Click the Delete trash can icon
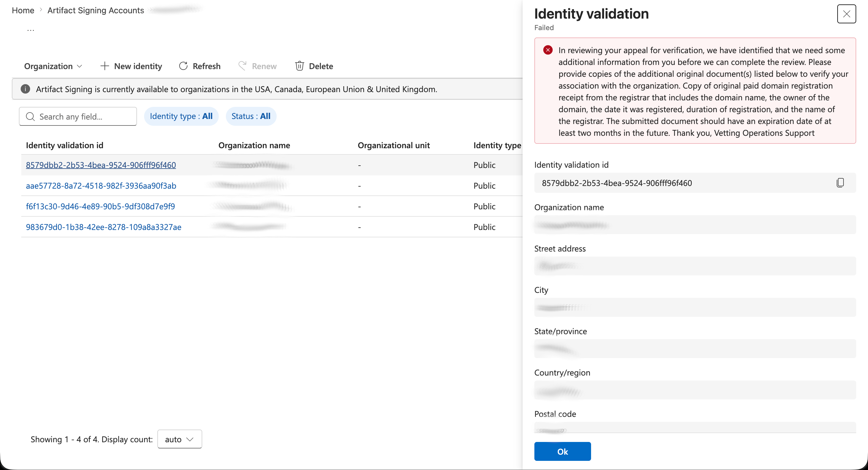Screen dimensions: 868x470 coord(300,66)
